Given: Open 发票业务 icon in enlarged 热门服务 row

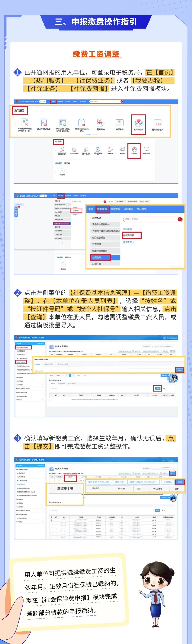Looking at the screenshot, I should 120,123.
